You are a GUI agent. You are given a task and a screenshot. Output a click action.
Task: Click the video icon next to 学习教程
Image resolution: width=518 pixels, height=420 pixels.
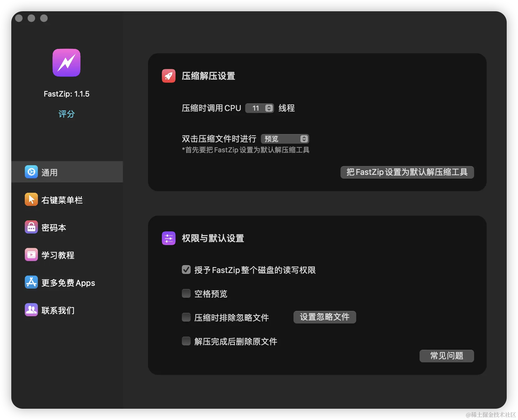coord(31,255)
